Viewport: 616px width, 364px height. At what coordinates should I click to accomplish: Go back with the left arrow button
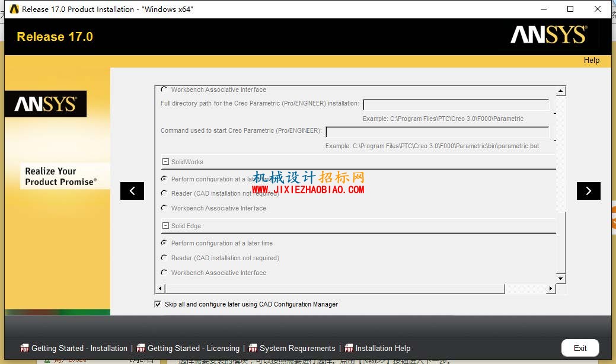132,191
